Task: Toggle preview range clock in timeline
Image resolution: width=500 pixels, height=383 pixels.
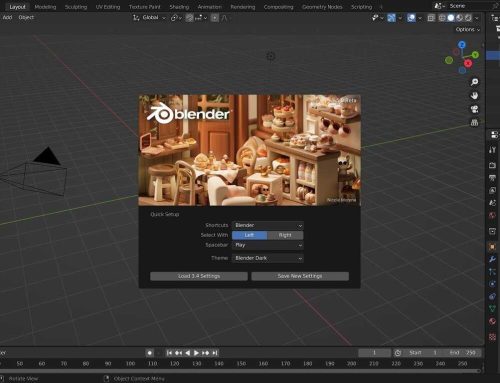Action: [398, 353]
